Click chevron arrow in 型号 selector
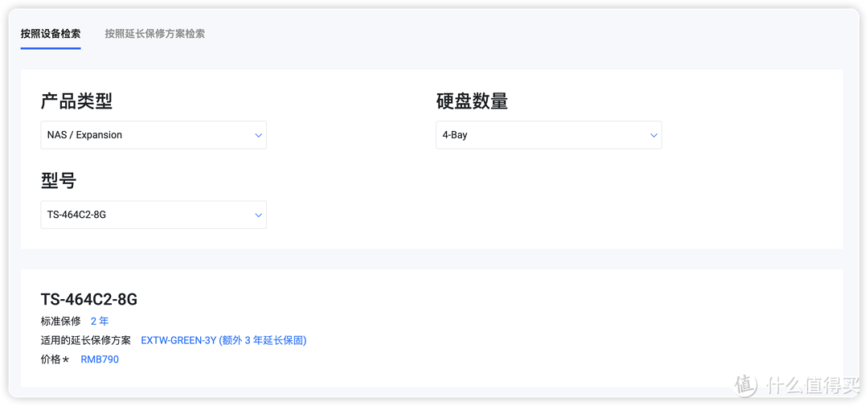Screen dimensions: 868x406 [x=258, y=215]
